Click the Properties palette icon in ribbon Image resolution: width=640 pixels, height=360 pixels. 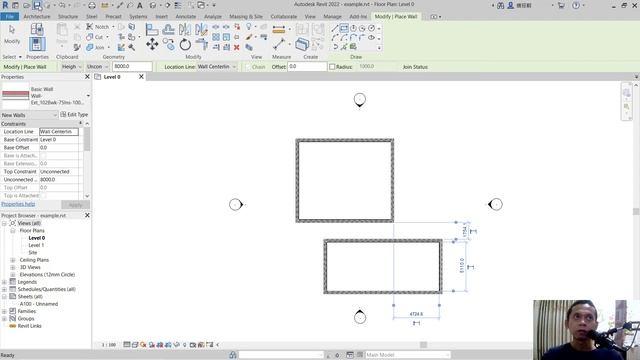[x=37, y=44]
